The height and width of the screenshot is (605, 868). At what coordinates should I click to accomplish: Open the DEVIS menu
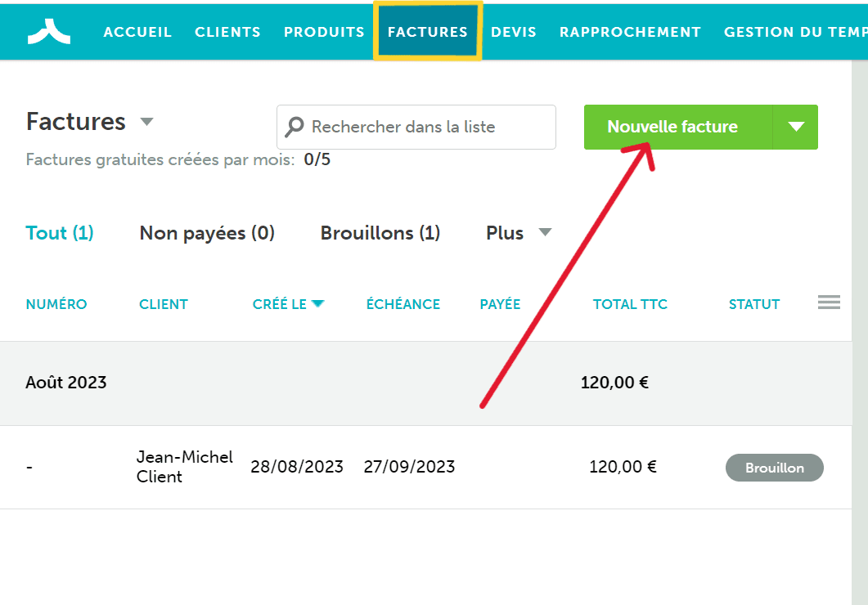pyautogui.click(x=514, y=32)
